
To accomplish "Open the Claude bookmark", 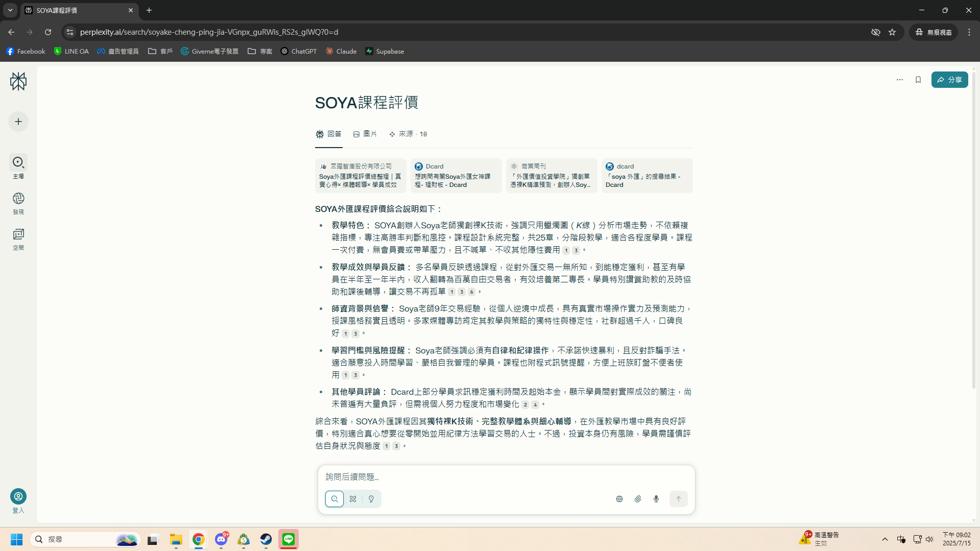I will (341, 51).
